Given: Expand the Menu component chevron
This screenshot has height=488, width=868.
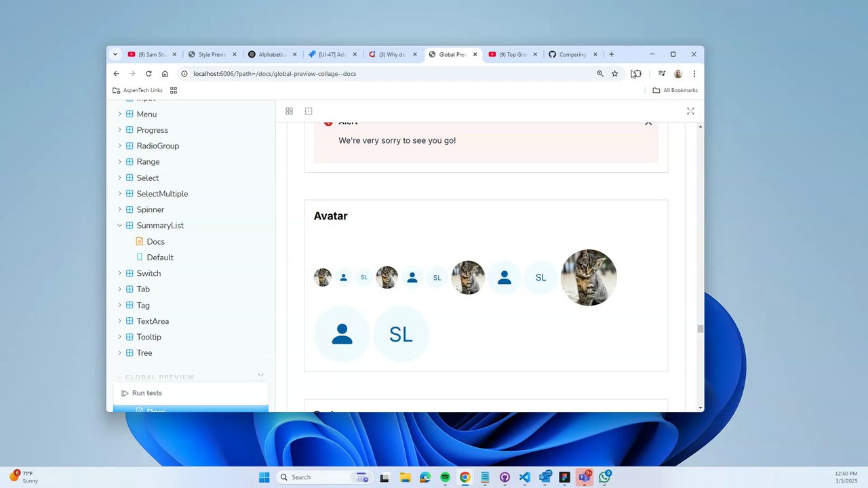Looking at the screenshot, I should pos(120,114).
